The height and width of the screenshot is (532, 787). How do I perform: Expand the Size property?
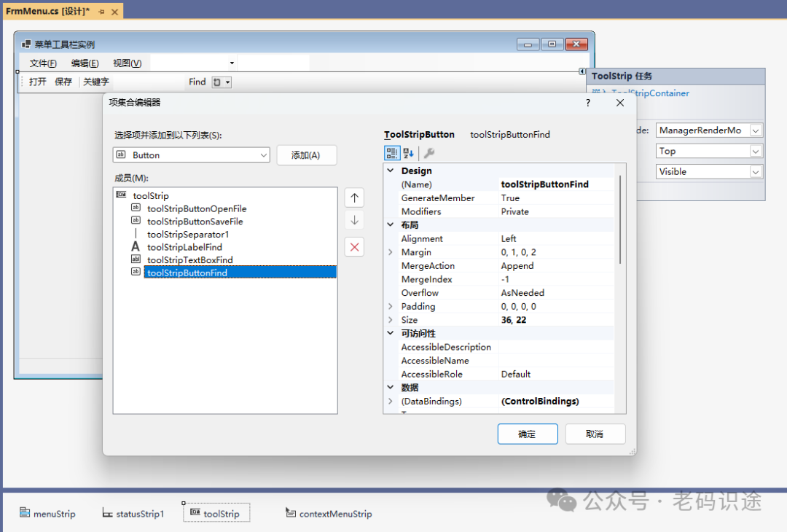(x=390, y=320)
